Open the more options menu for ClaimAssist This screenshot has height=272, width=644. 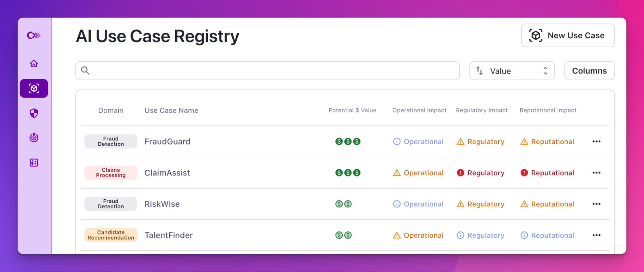coord(596,173)
